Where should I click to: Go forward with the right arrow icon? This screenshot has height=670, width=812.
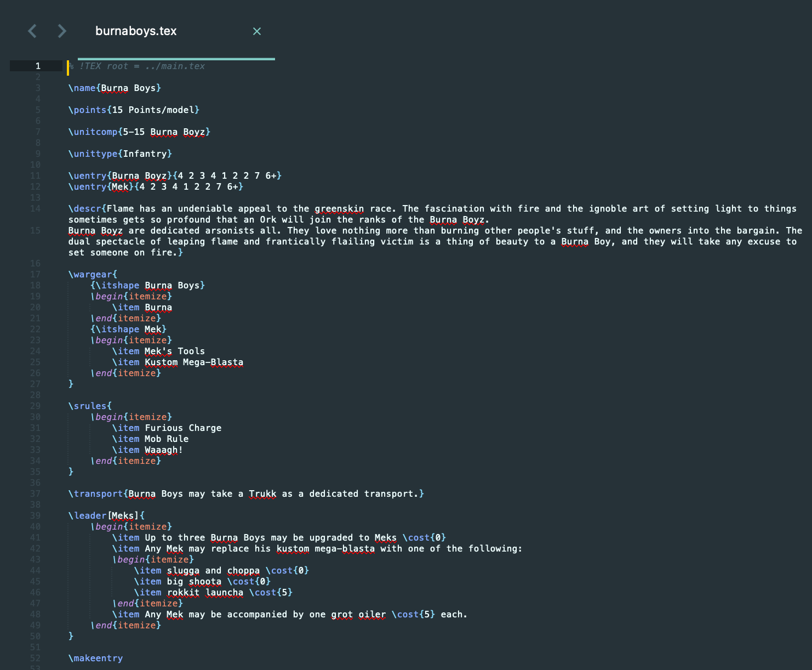(62, 31)
